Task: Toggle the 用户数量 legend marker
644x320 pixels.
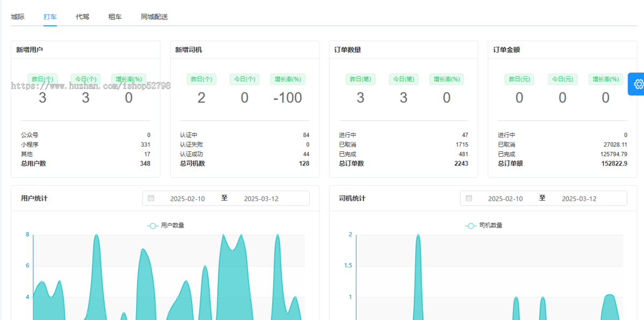Action: tap(152, 226)
